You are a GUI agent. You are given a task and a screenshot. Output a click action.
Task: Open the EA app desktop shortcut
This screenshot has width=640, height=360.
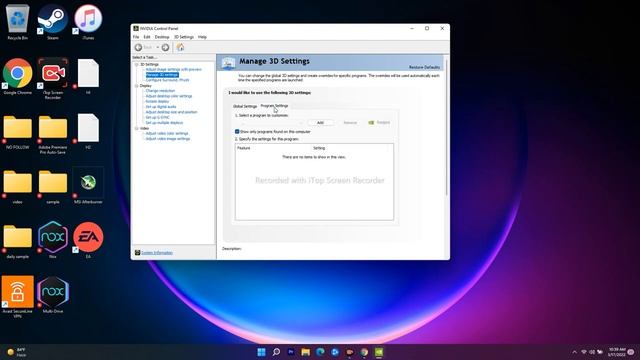point(88,240)
